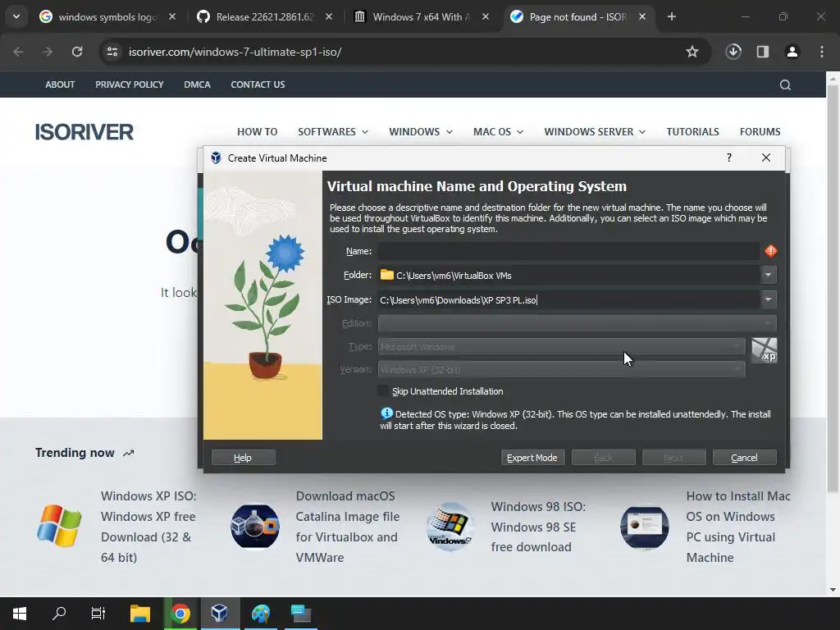Click the macOS Catalina VirtualBox article thumbnail
The image size is (840, 630).
point(254,527)
